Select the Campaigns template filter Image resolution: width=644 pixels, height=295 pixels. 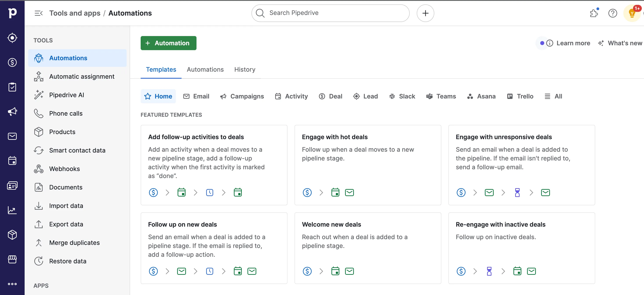click(242, 96)
